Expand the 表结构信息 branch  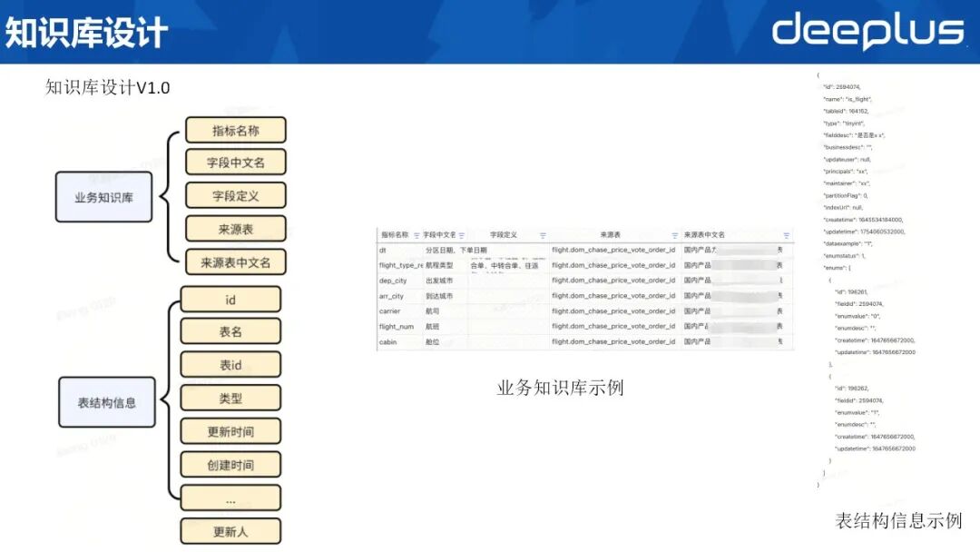pyautogui.click(x=105, y=402)
